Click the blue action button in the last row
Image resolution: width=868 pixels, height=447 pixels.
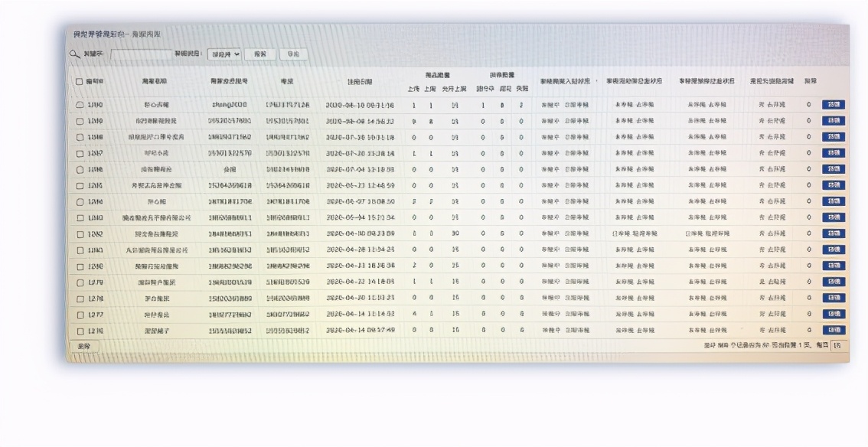[x=833, y=330]
